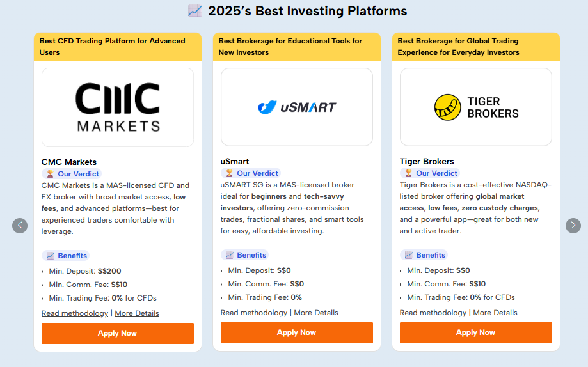Click trophy icon in CMC Markets verdict
Image resolution: width=588 pixels, height=367 pixels.
[x=50, y=174]
